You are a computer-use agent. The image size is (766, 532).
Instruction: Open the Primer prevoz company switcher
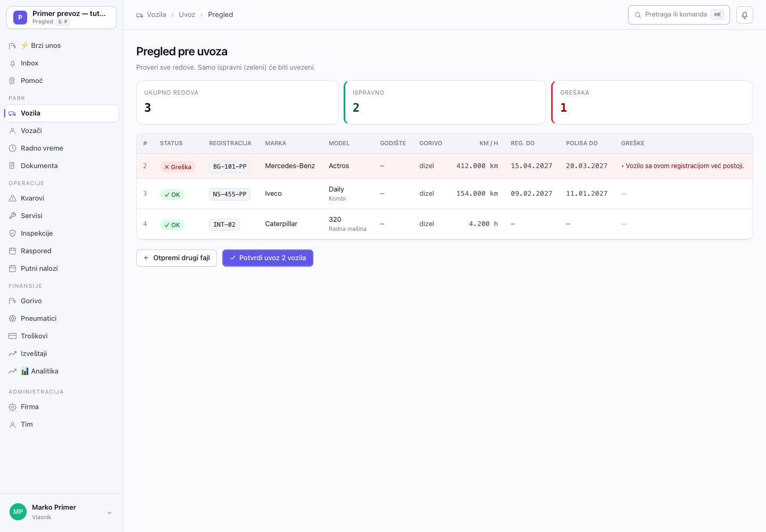(61, 18)
